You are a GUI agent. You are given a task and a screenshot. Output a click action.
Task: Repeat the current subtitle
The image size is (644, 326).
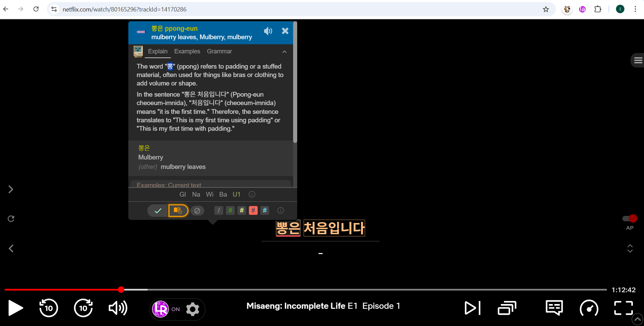[11, 219]
